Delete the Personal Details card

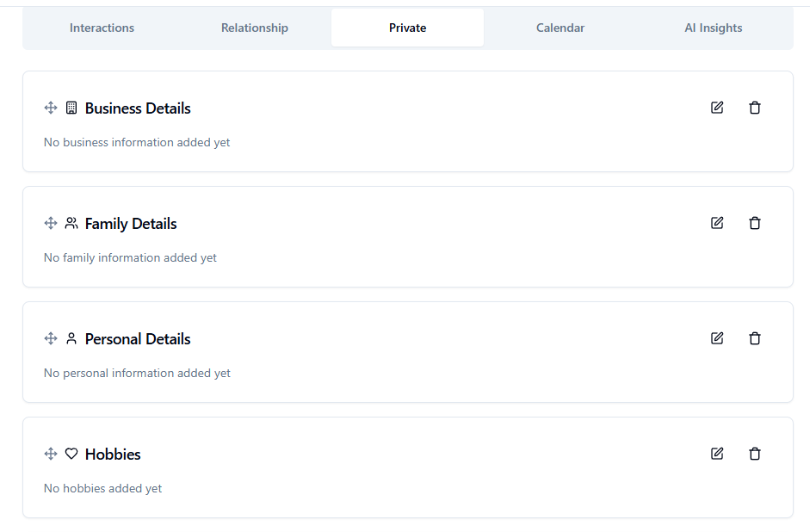tap(755, 338)
